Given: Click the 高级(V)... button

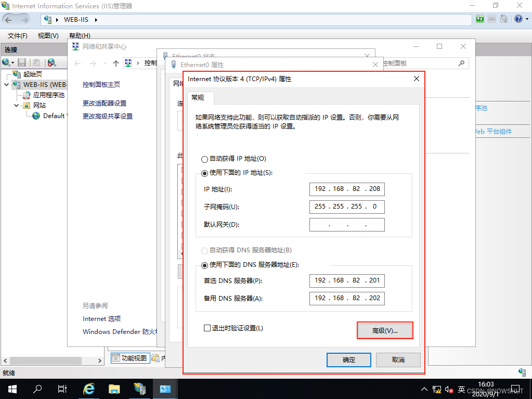Looking at the screenshot, I should pyautogui.click(x=385, y=330).
